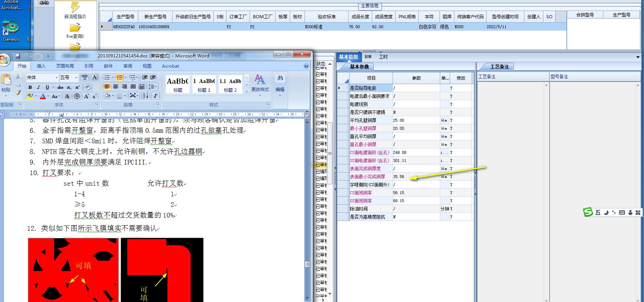
Task: Open the Genesis desktop shortcut
Action: pyautogui.click(x=11, y=31)
